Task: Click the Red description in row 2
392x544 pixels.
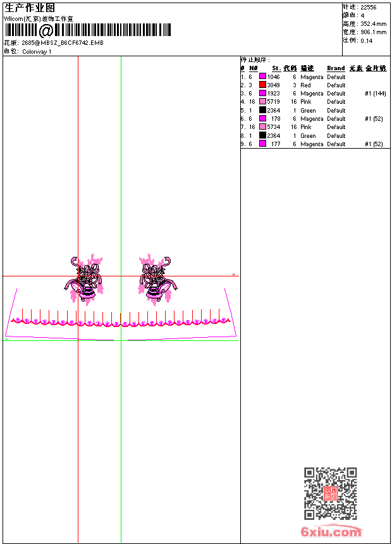Action: (305, 85)
